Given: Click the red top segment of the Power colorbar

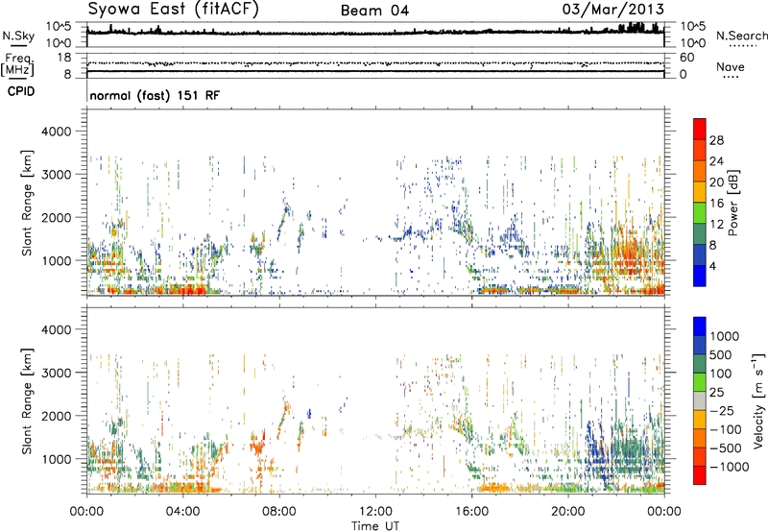Looking at the screenshot, I should [x=700, y=129].
